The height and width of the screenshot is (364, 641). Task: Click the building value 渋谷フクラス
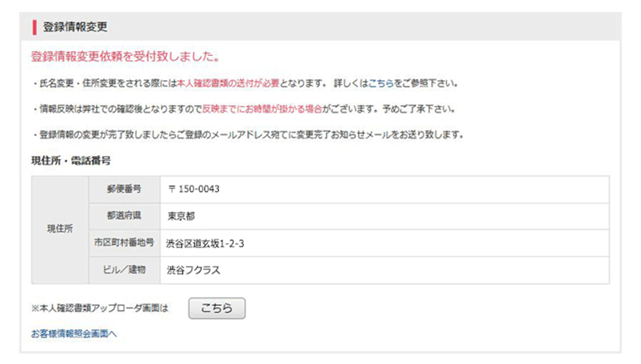(x=194, y=270)
